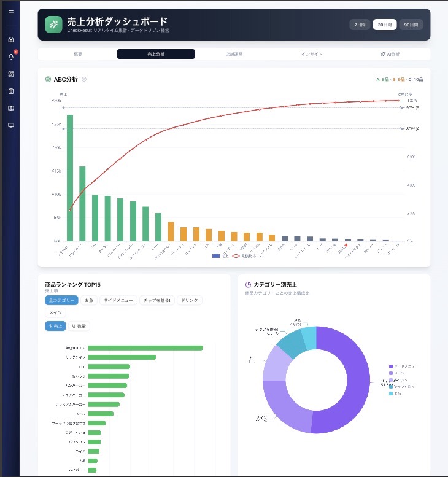Toggle the cumulative line legend in ABC chart
Screen dimensions: 448x477
pyautogui.click(x=244, y=256)
